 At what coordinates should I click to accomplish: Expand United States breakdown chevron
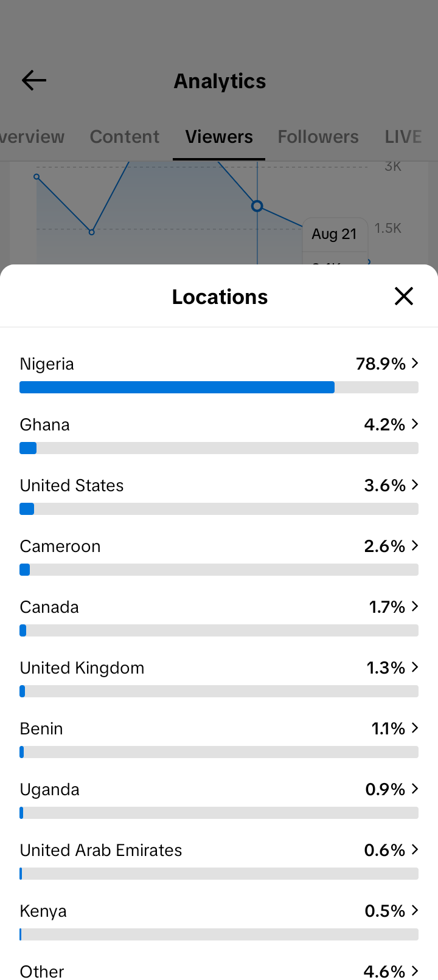(415, 485)
